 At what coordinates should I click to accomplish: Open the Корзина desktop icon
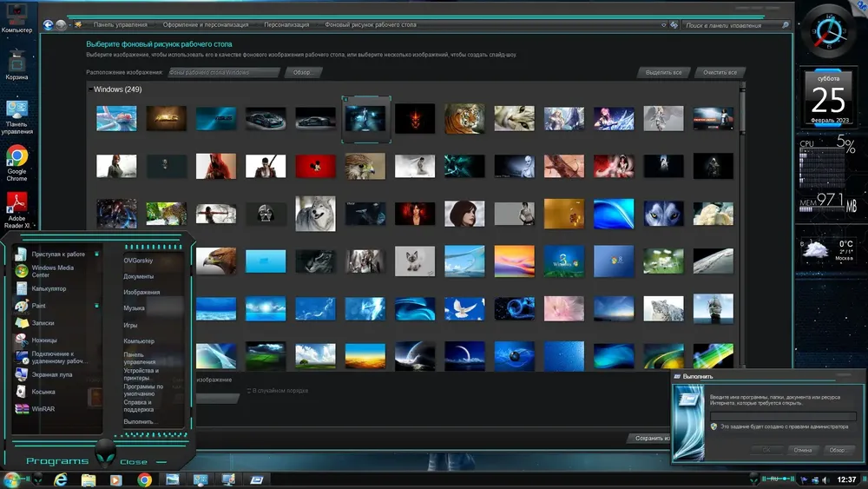pos(16,65)
